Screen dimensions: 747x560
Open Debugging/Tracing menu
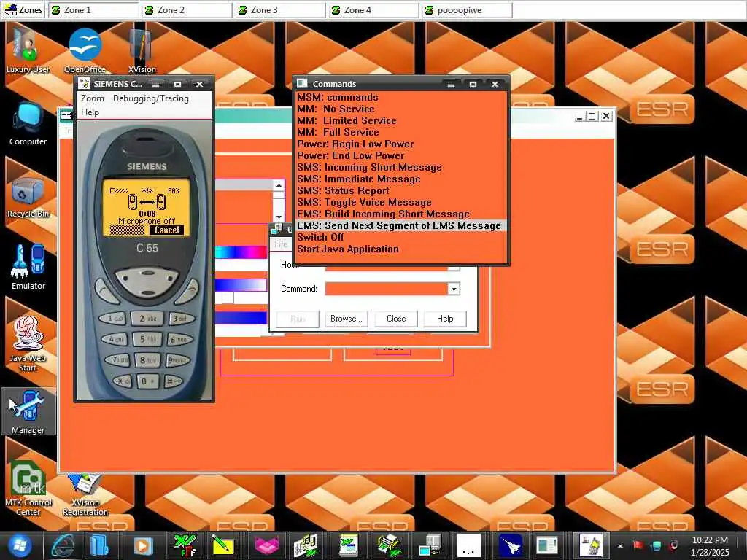coord(150,98)
